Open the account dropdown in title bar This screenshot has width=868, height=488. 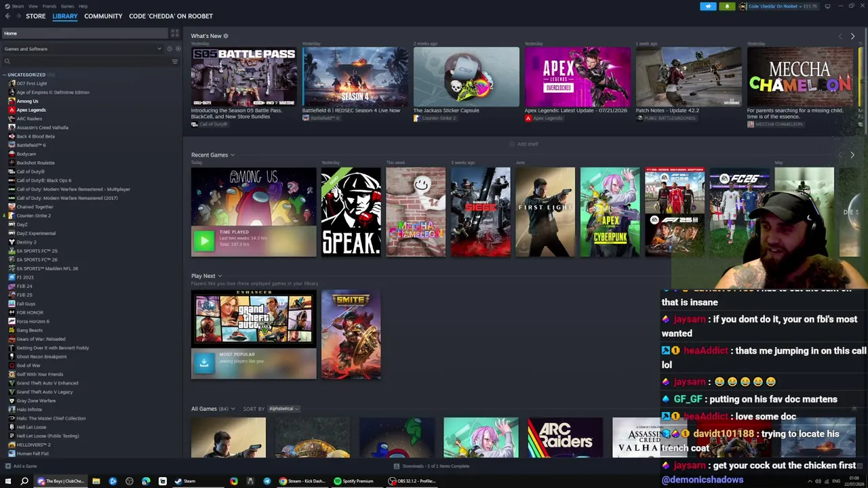pyautogui.click(x=778, y=6)
